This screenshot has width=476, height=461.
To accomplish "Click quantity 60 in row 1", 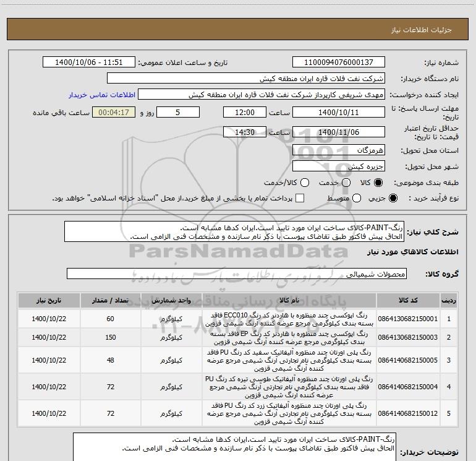I will pos(111,319).
